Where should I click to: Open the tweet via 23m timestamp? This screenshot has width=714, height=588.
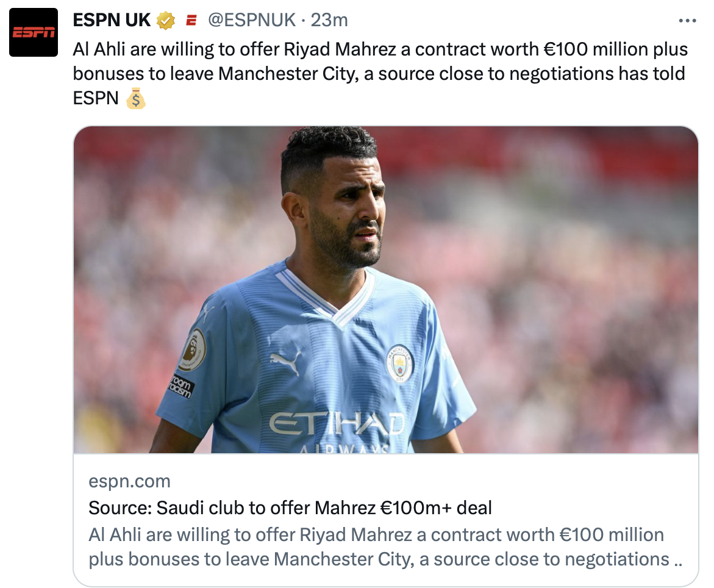point(329,21)
